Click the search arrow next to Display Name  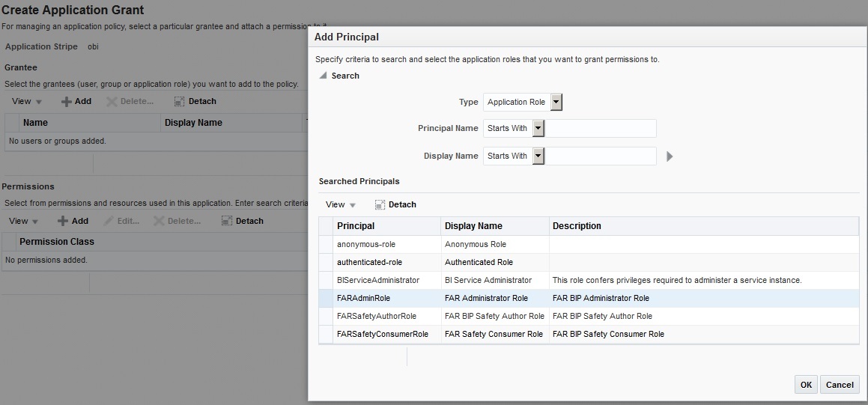tap(670, 156)
